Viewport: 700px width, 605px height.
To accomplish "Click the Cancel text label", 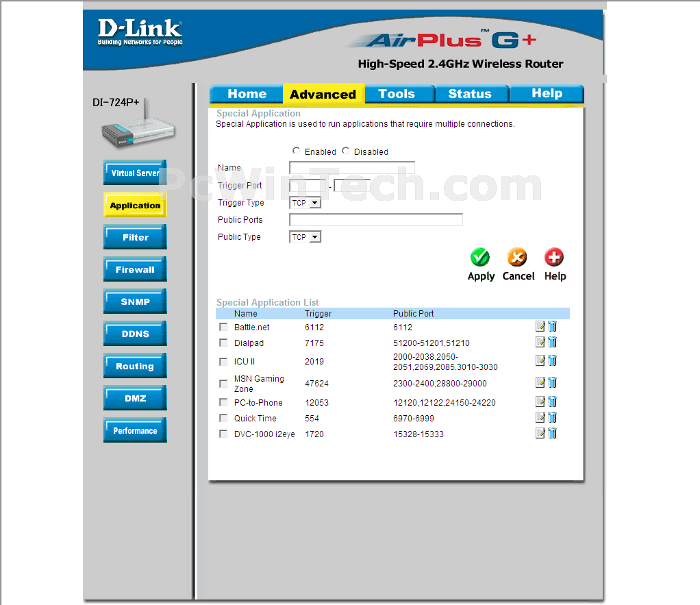I will [518, 276].
